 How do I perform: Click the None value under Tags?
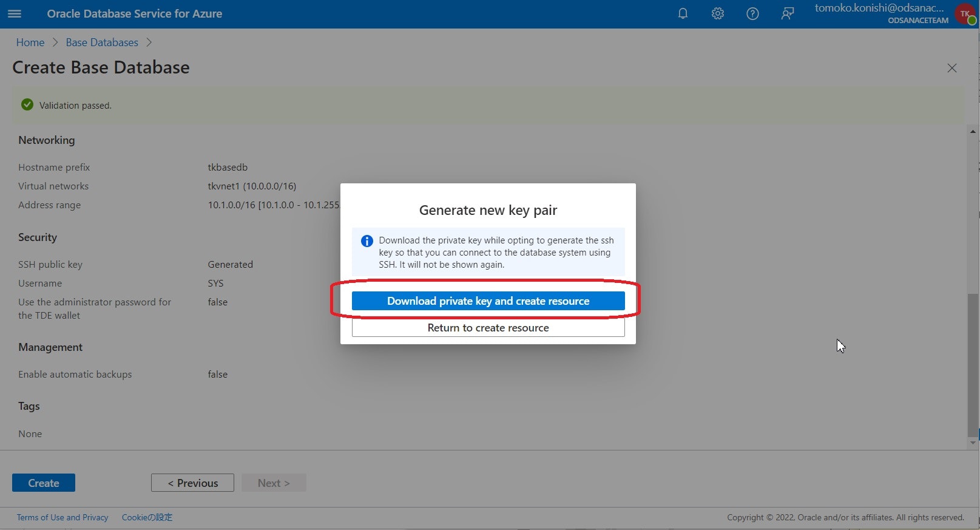(x=30, y=433)
